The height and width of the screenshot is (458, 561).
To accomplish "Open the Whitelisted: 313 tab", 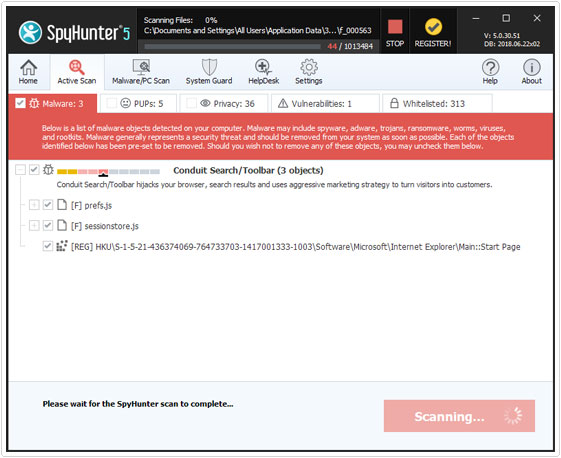I will (437, 103).
